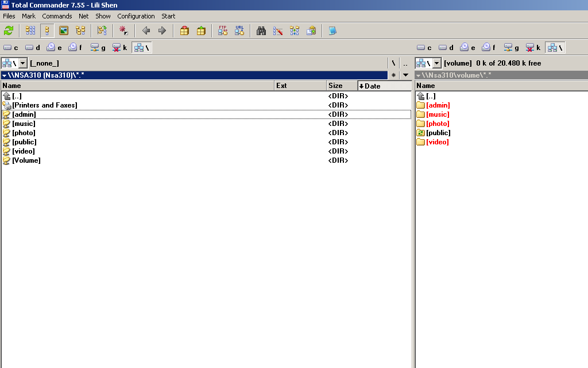Image resolution: width=588 pixels, height=368 pixels.
Task: Open the Net menu
Action: (84, 16)
